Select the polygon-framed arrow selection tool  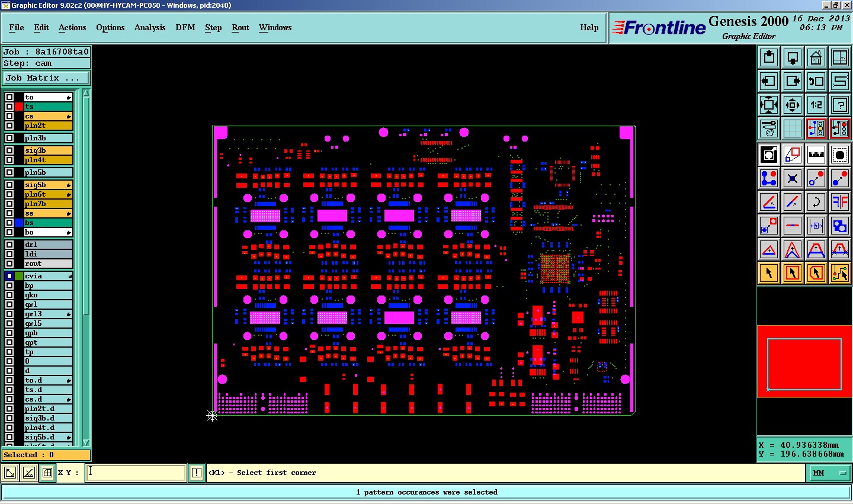[x=816, y=273]
